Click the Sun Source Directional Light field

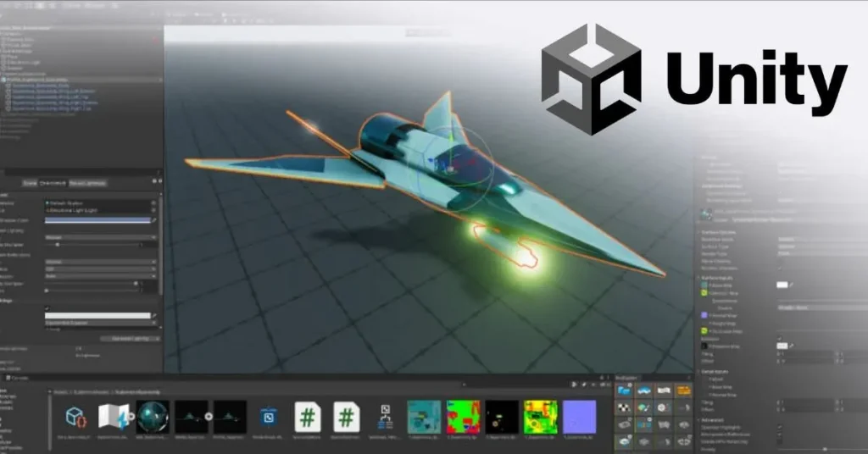coord(101,211)
